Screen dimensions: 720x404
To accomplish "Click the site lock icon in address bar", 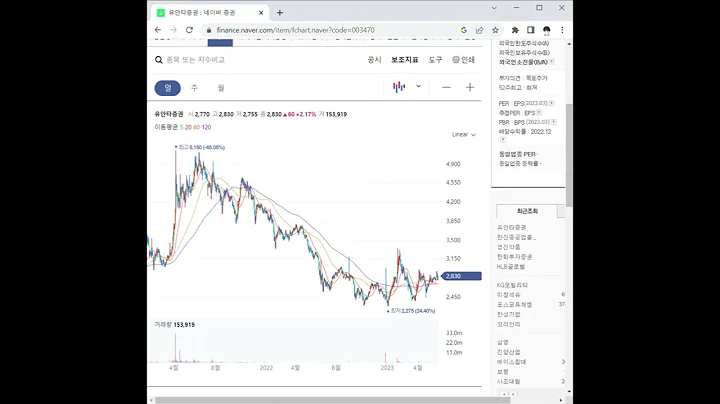I will 209,30.
